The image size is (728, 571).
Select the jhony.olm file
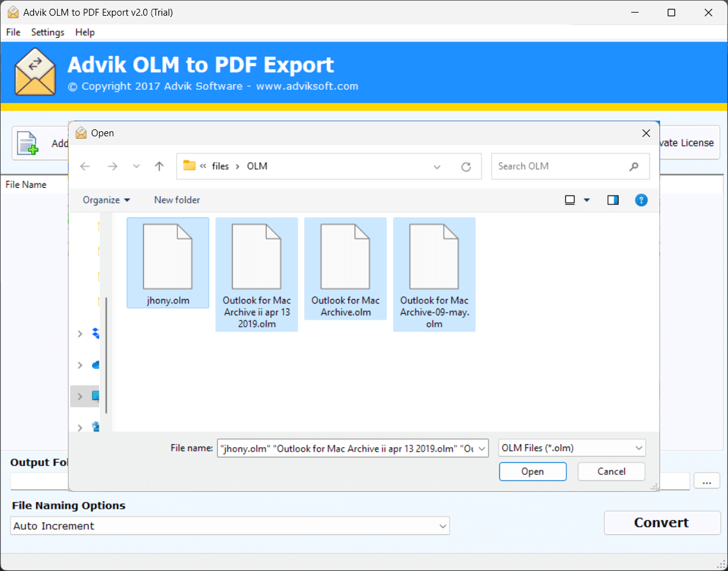point(168,263)
